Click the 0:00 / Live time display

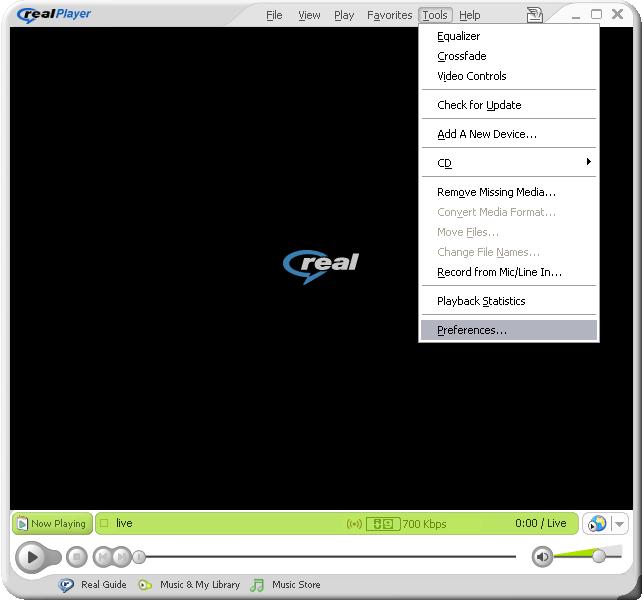tap(540, 523)
